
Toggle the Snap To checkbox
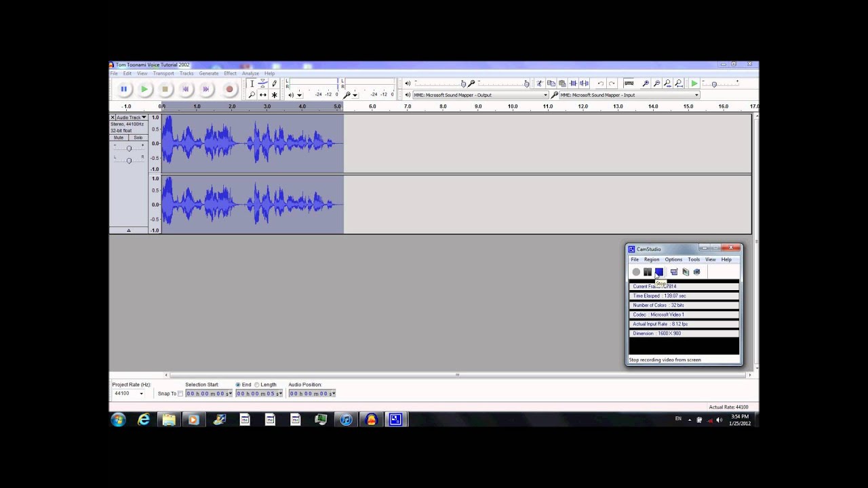click(180, 394)
